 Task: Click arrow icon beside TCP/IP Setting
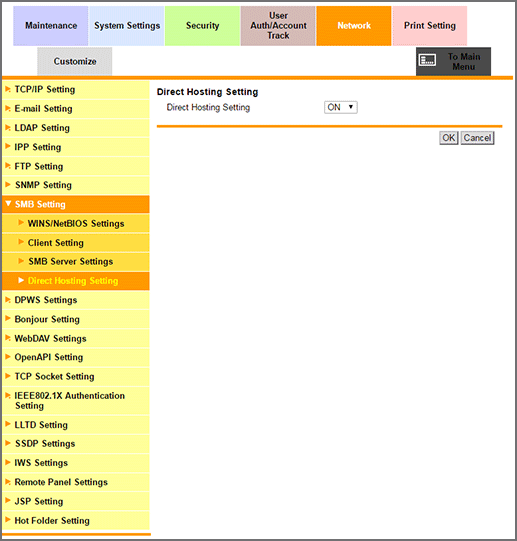pos(8,89)
